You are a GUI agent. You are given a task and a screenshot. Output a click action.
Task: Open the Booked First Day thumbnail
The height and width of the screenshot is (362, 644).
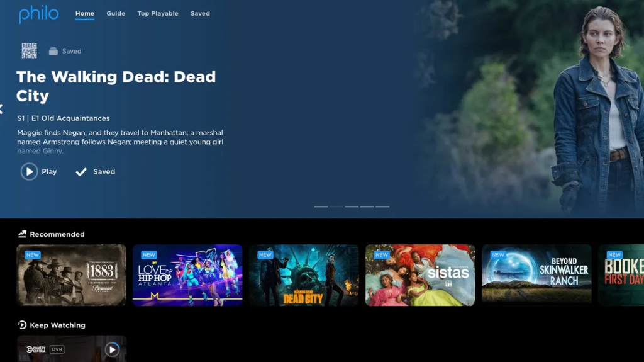[x=621, y=275]
